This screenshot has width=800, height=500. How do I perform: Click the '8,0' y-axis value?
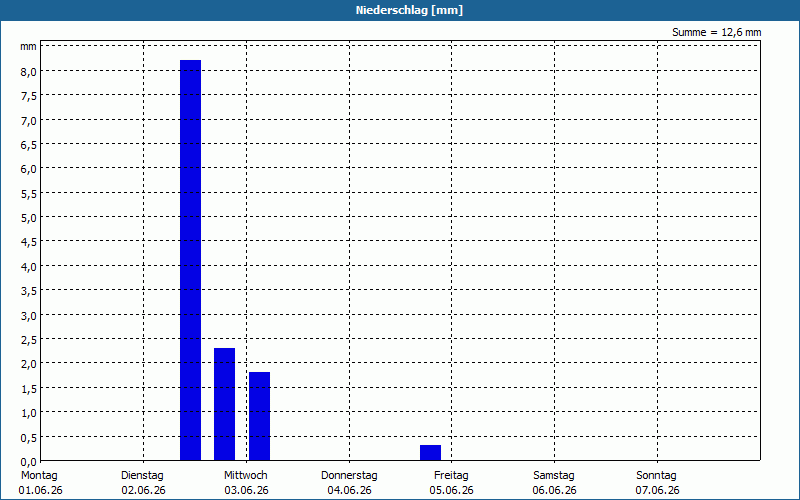[x=29, y=72]
